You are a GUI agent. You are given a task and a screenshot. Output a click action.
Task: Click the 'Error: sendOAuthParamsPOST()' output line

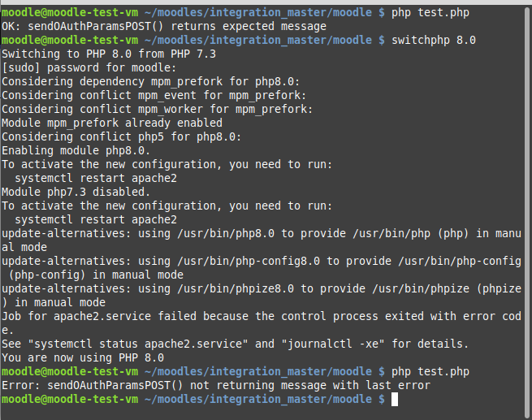216,385
